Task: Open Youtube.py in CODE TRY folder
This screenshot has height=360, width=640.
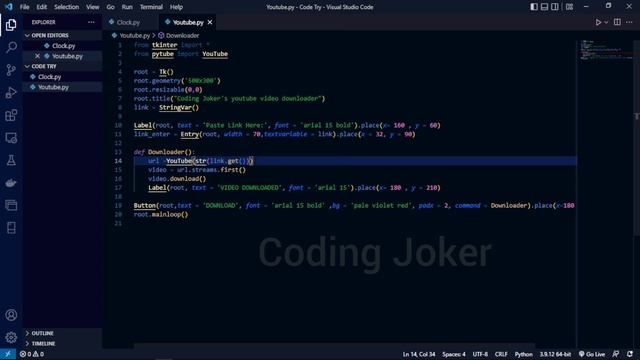Action: click(x=62, y=87)
